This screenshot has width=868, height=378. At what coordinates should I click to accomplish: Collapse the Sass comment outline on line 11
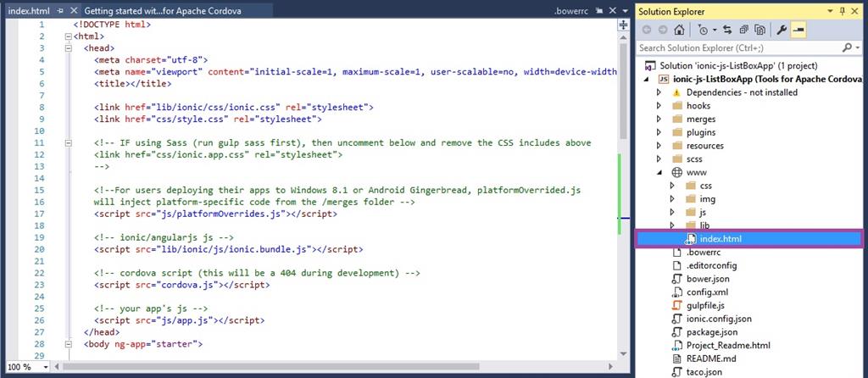(69, 142)
